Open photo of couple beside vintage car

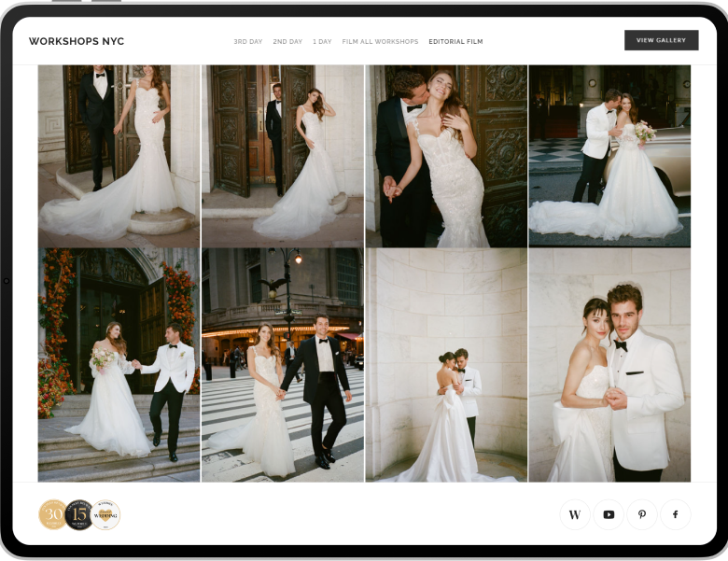pyautogui.click(x=609, y=155)
